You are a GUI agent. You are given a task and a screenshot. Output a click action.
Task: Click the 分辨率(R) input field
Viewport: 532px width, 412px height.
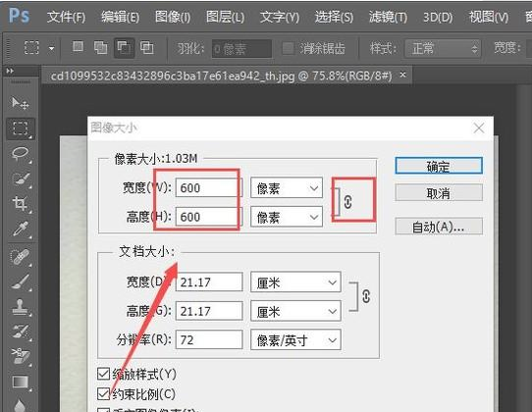click(x=209, y=339)
